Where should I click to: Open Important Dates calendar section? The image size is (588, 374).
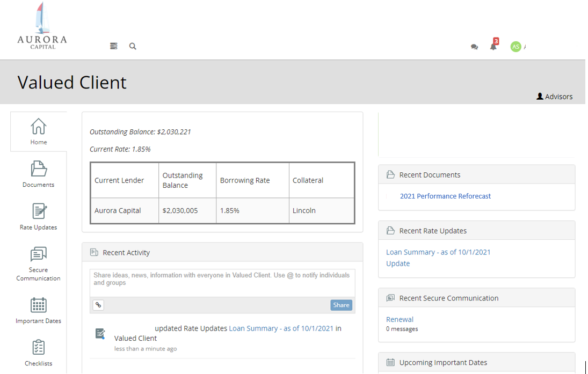(x=38, y=310)
